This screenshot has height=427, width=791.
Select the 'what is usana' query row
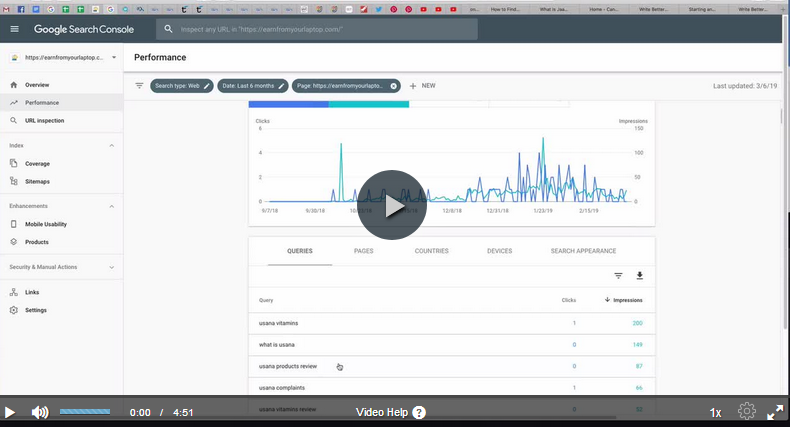click(451, 345)
